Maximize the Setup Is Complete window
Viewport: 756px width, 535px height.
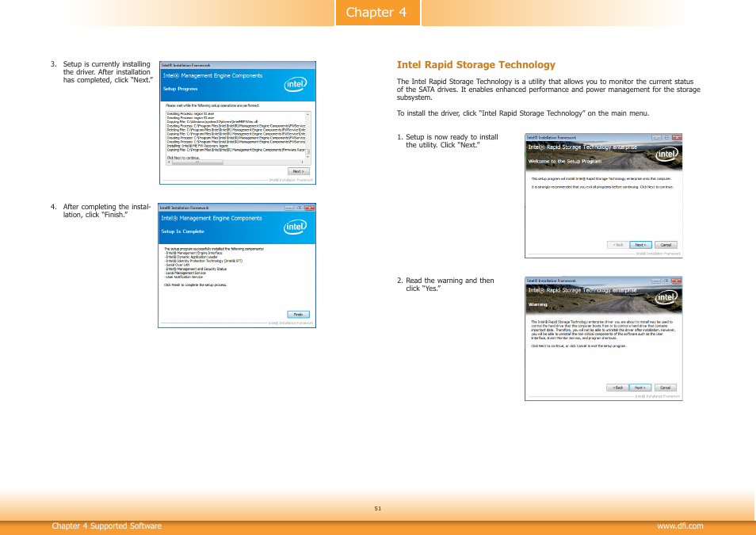300,208
